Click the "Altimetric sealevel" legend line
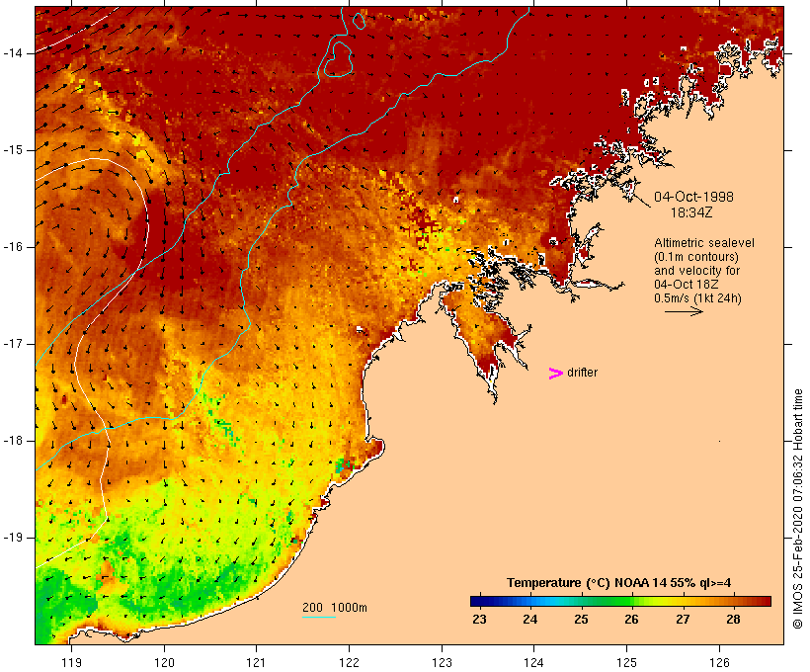This screenshot has height=672, width=810. point(704,242)
